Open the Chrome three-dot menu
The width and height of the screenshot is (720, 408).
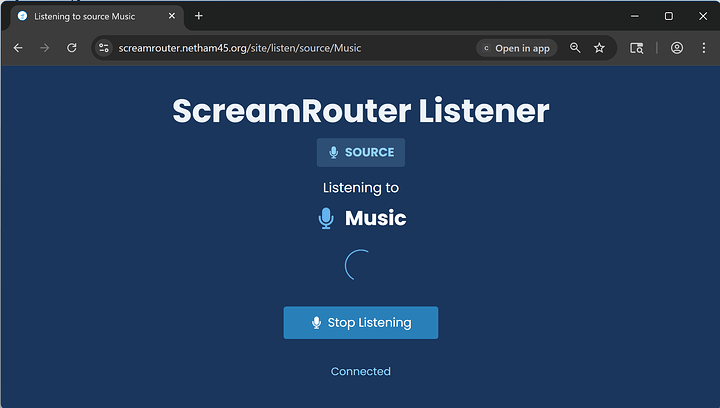702,48
